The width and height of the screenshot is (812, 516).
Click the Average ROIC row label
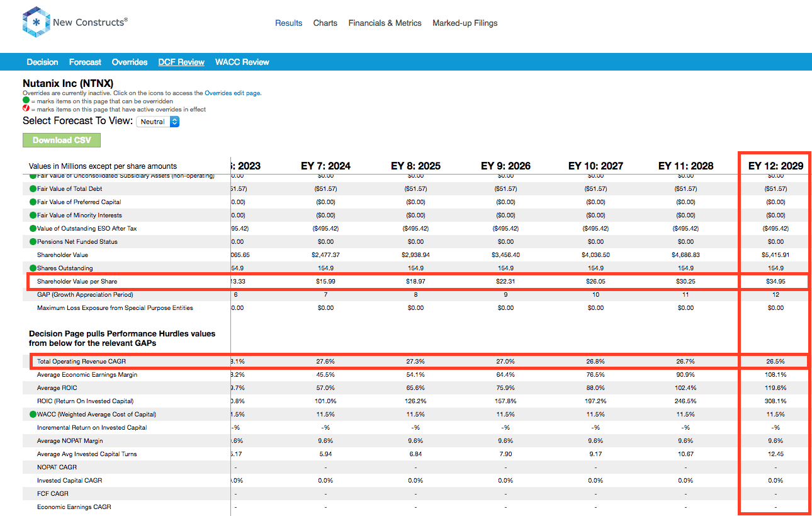pyautogui.click(x=57, y=388)
